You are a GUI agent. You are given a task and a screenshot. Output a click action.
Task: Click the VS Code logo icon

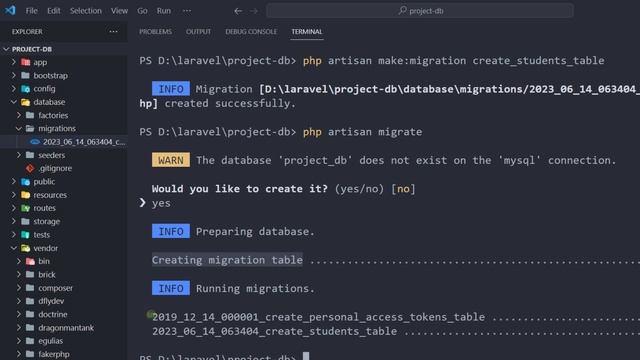[x=10, y=10]
